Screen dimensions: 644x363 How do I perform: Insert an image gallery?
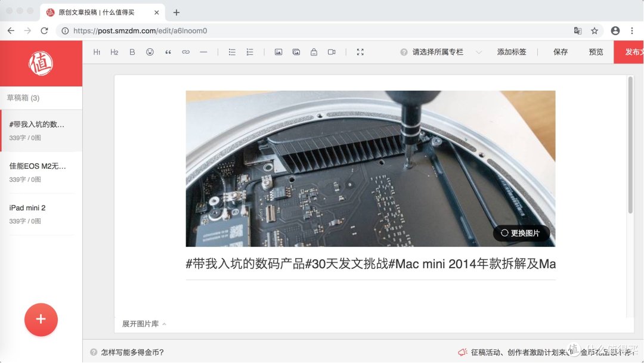(x=296, y=52)
